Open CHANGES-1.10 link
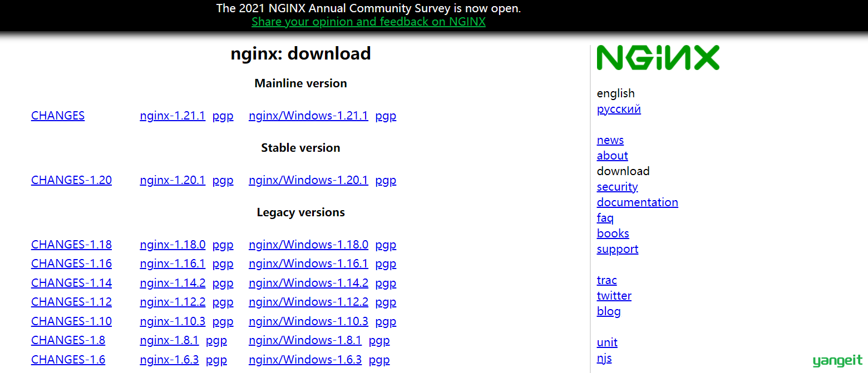Image resolution: width=868 pixels, height=373 pixels. click(71, 321)
